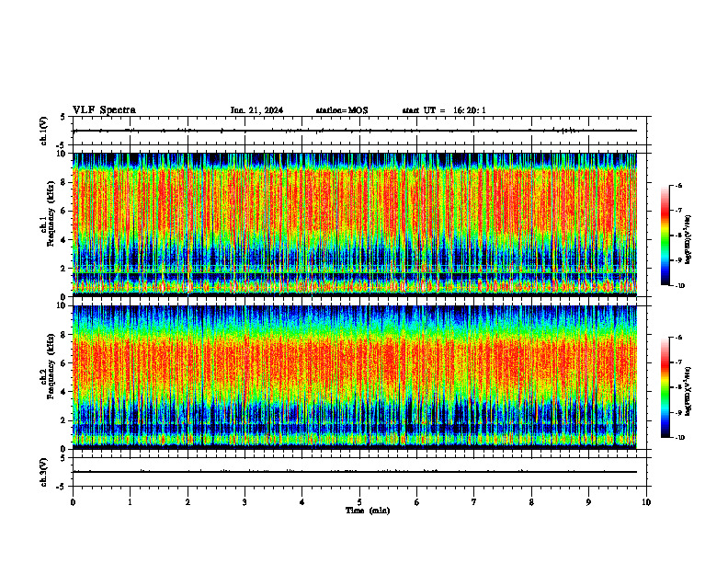
Task: Click the ch.2 spectrogram panel
Action: (355, 377)
